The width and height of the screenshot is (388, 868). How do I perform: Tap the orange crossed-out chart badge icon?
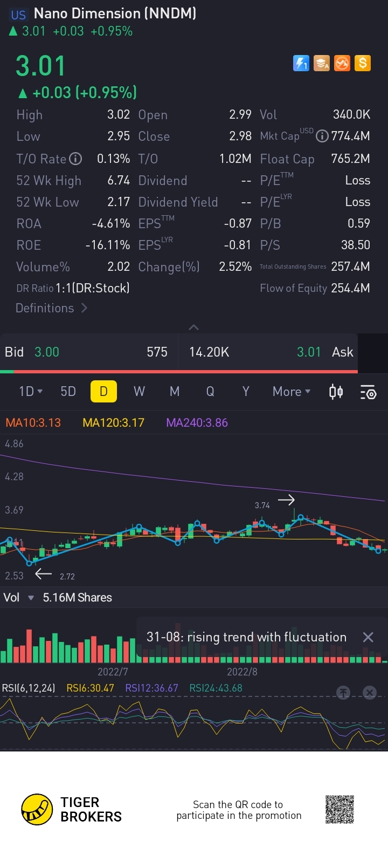pos(342,63)
